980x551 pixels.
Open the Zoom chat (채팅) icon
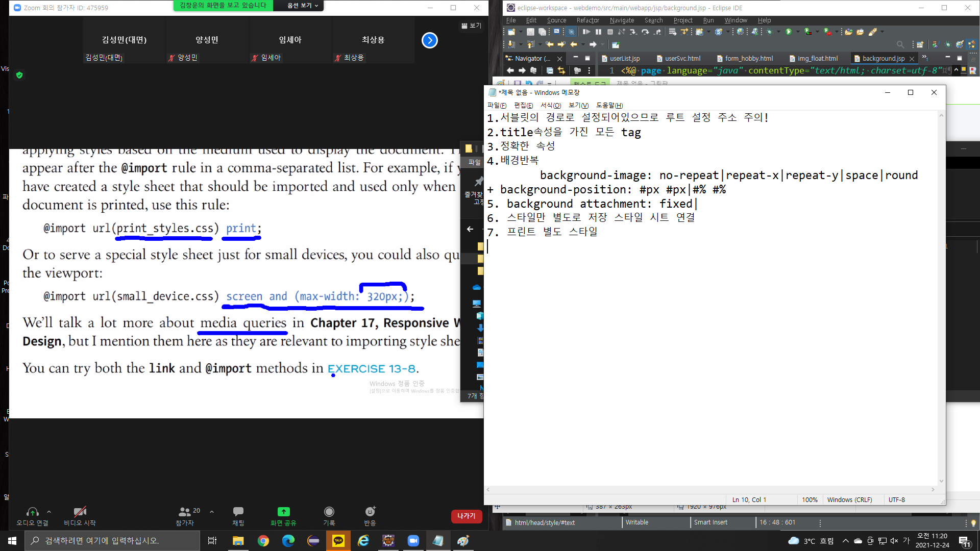238,512
